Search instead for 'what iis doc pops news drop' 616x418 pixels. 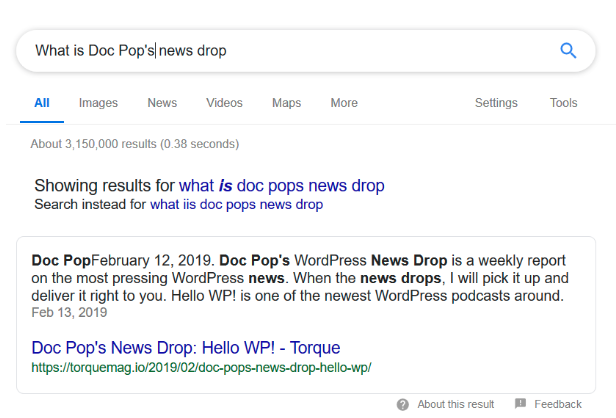236,205
